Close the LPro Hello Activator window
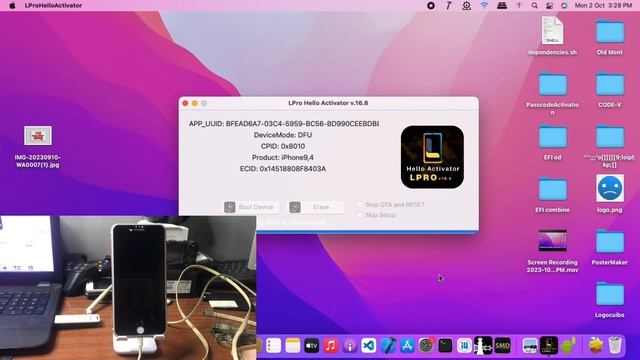Viewport: 640px width, 360px height. [185, 103]
